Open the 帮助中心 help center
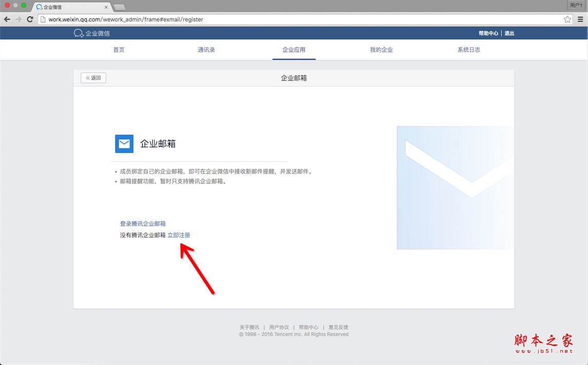Screen dimensions: 588x365 [488, 33]
